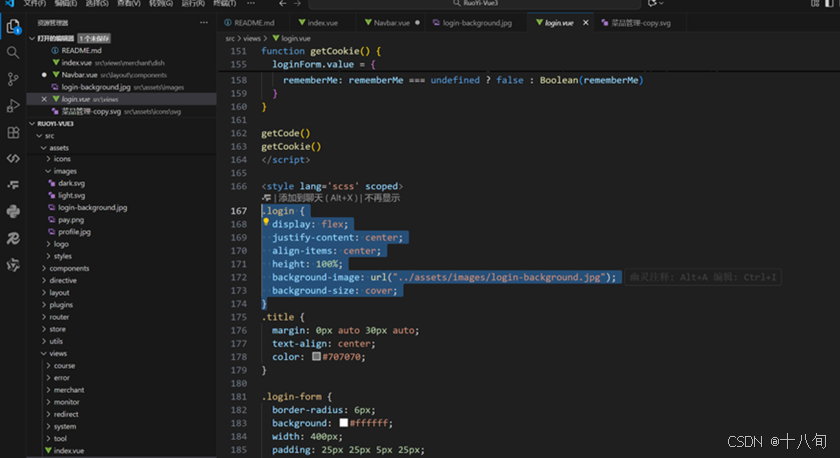
Task: Select 菜品管理-copy.svg in open editors list
Action: pos(91,111)
